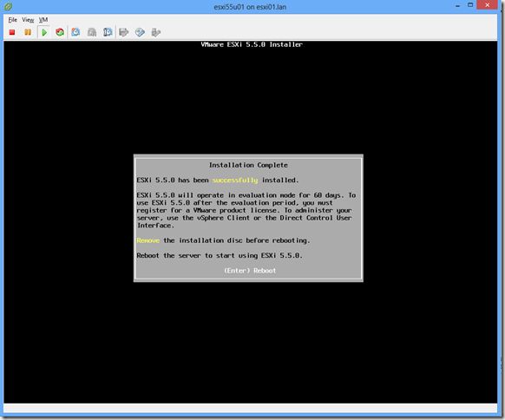Close the console window
This screenshot has height=420, width=505.
(x=488, y=5)
